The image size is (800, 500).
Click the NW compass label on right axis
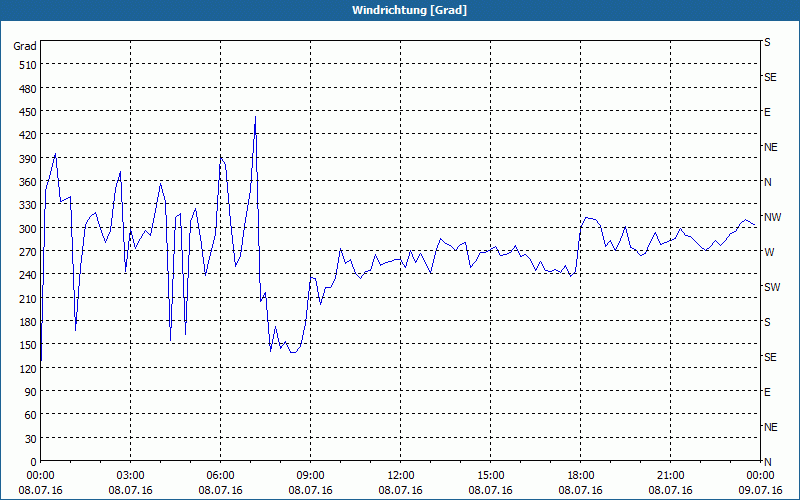click(x=772, y=217)
